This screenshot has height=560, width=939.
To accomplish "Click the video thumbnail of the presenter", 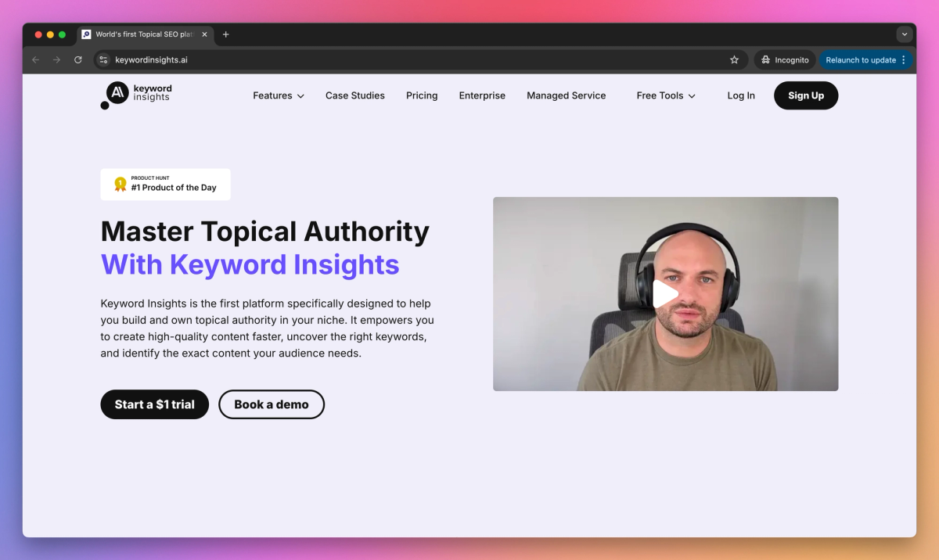I will tap(665, 294).
